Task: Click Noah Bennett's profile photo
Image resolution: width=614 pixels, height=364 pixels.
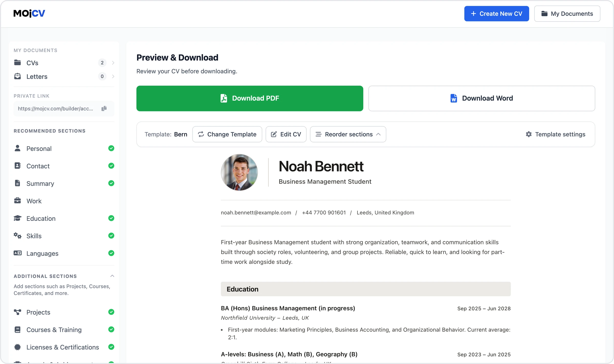Action: [239, 172]
